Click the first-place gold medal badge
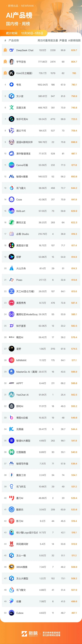Viewport: 82px width, 644px height. (x=5, y=50)
